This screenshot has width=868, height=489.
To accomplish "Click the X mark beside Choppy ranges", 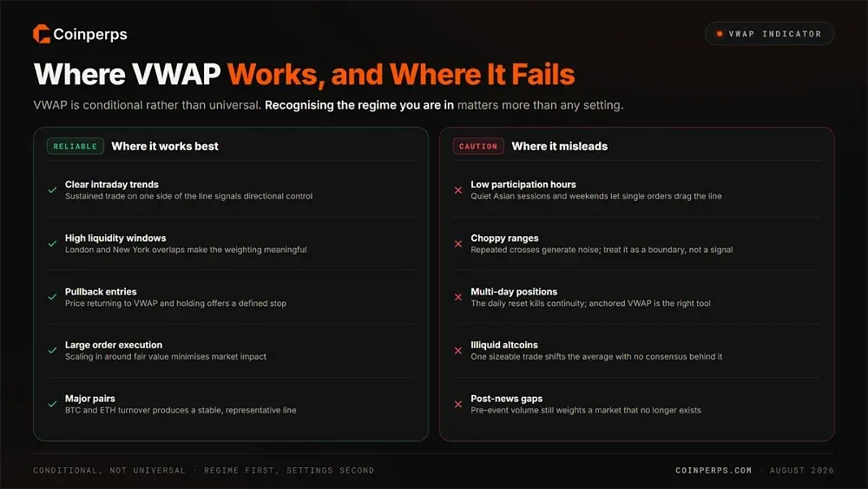I will (x=458, y=244).
